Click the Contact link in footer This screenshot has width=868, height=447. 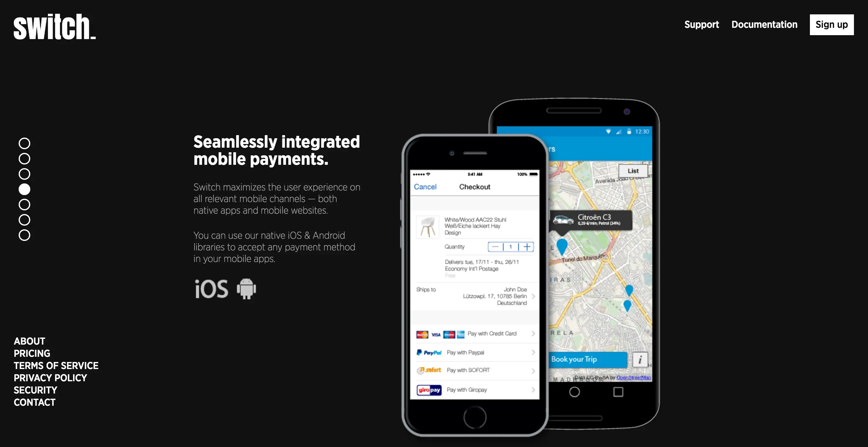coord(35,402)
